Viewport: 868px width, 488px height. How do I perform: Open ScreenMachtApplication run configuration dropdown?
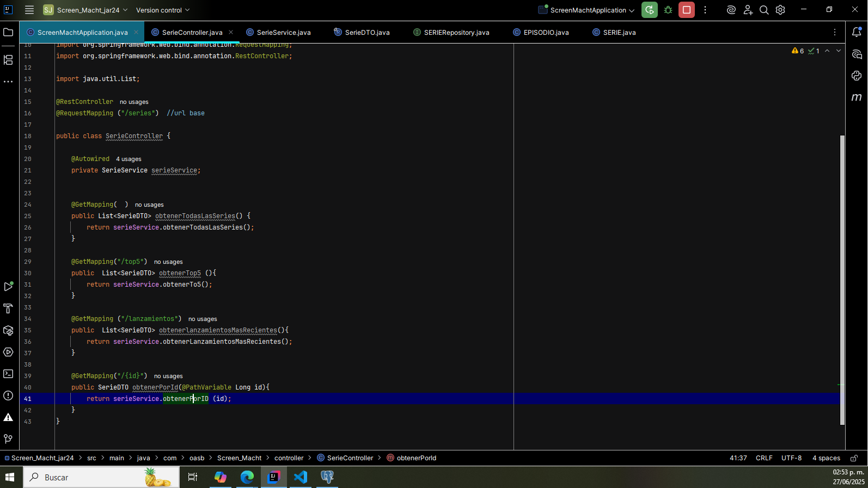[586, 10]
